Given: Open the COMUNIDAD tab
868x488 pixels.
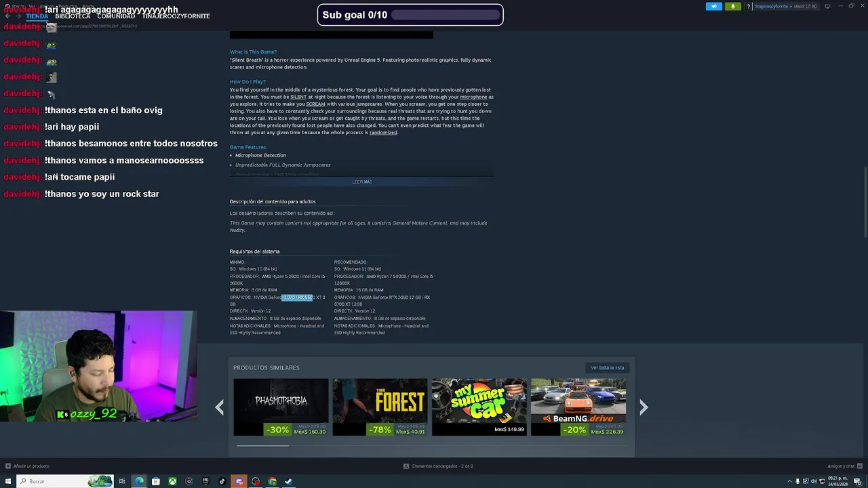Looking at the screenshot, I should click(116, 16).
